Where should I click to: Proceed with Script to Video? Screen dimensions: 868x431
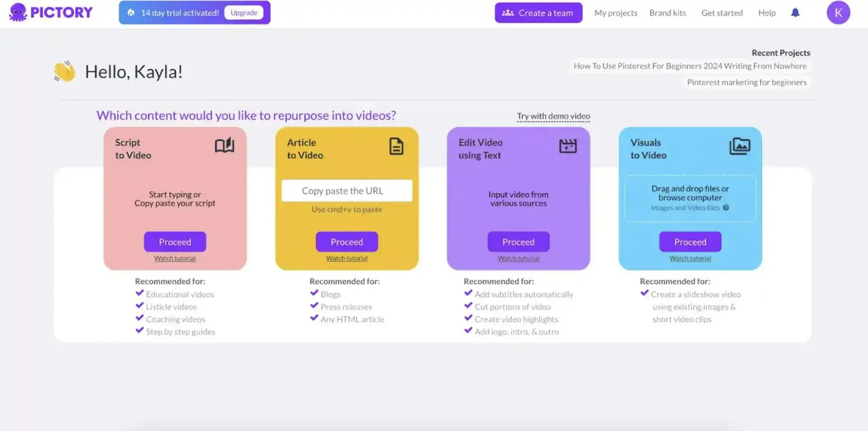175,242
